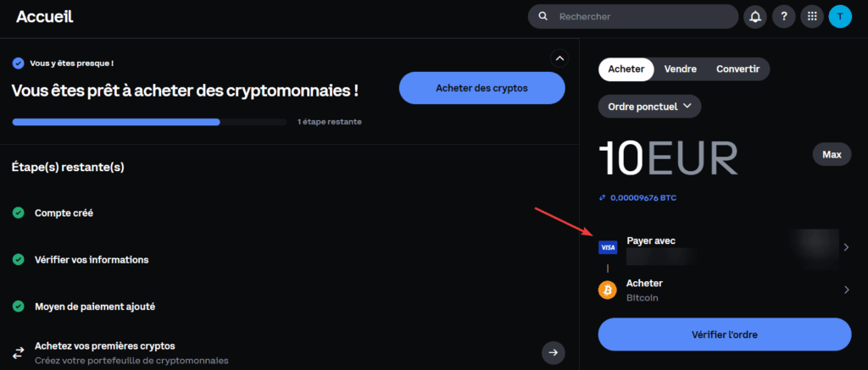Viewport: 868px width, 370px height.
Task: Click the search magnifier icon
Action: [x=543, y=17]
